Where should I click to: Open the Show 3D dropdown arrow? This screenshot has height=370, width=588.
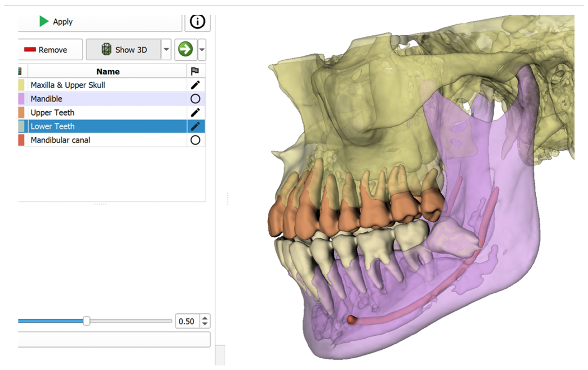click(x=166, y=50)
